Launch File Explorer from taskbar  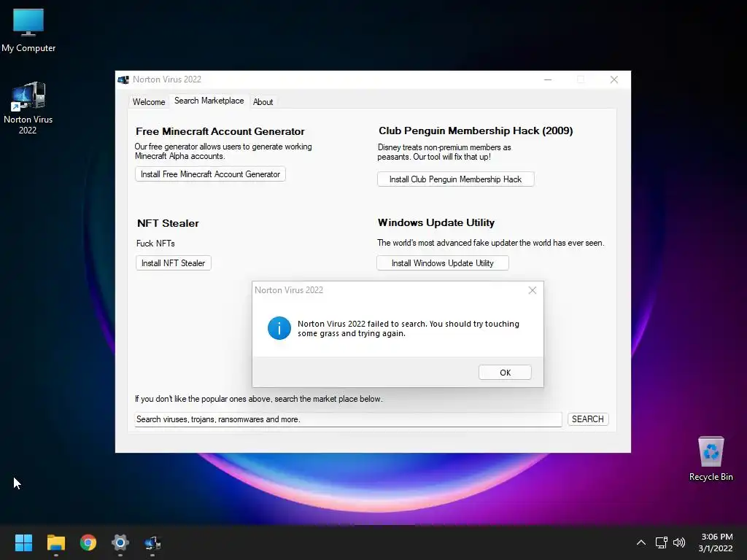(x=55, y=542)
